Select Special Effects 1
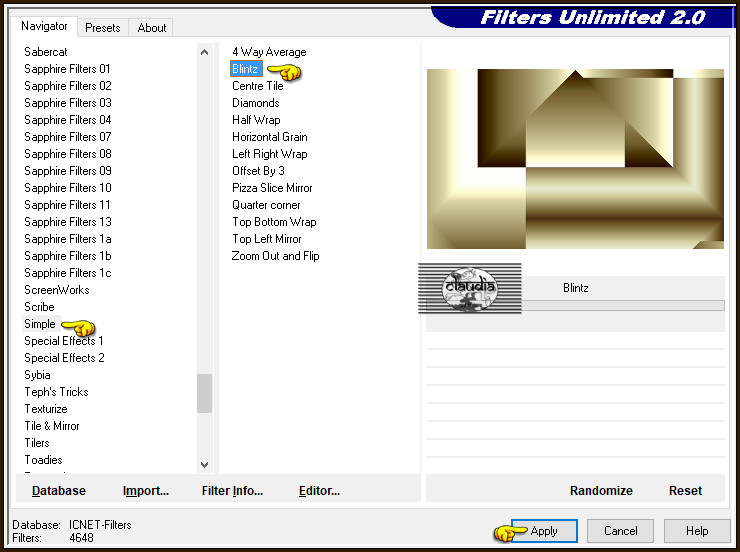 (64, 341)
